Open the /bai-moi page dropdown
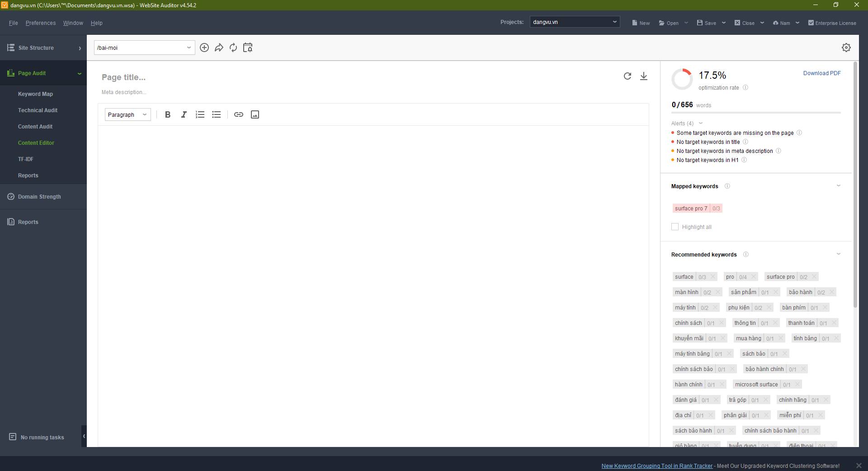Screen dimensions: 868x471 pos(145,48)
